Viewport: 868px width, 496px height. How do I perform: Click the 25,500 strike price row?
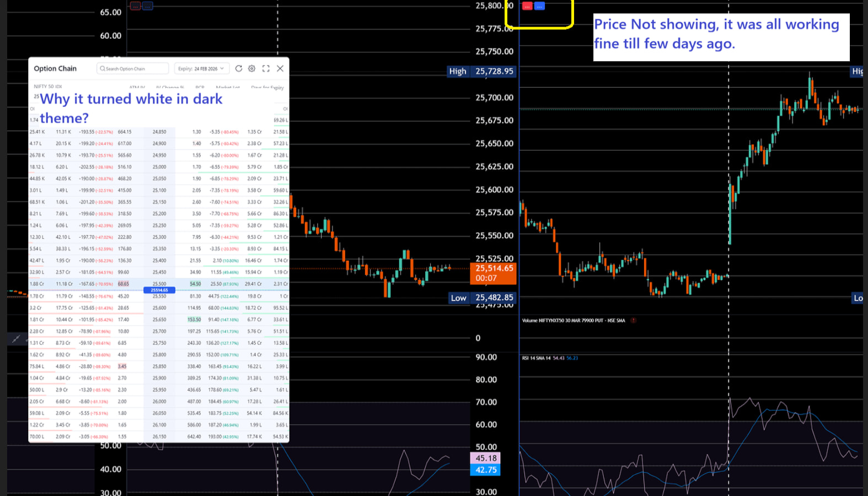(159, 284)
